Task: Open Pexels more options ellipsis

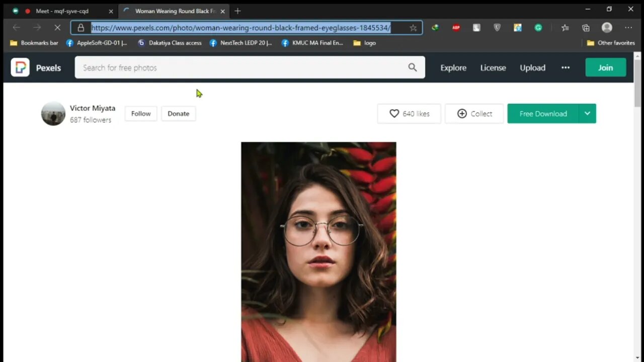Action: point(566,67)
